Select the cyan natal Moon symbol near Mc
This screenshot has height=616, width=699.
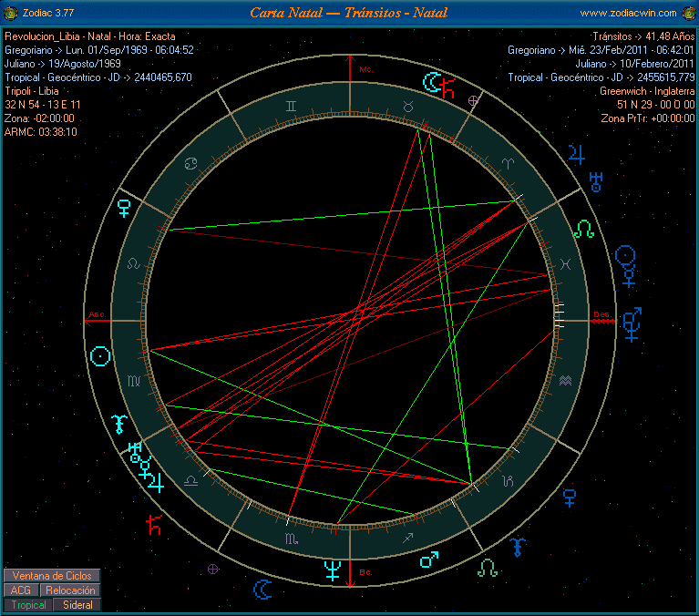(431, 82)
